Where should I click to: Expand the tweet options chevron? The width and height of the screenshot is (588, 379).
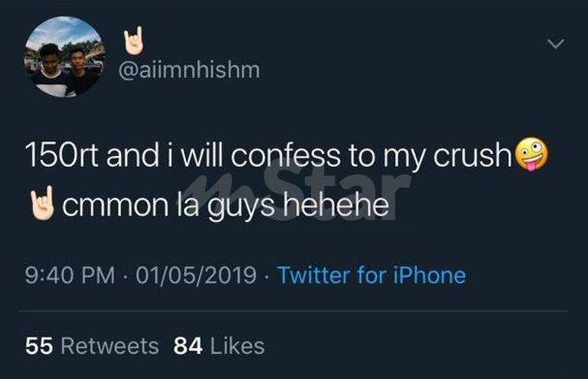pyautogui.click(x=556, y=43)
